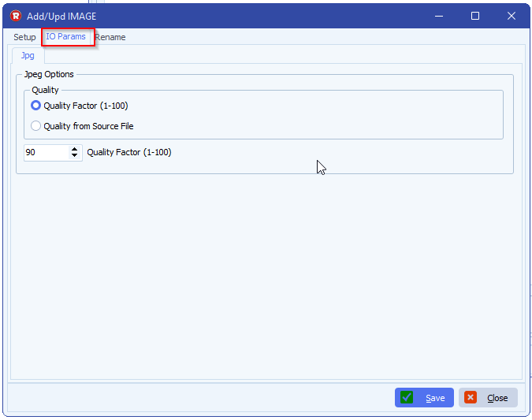Click the Quality Factor (1-100) spinner label
532x420 pixels.
point(129,152)
